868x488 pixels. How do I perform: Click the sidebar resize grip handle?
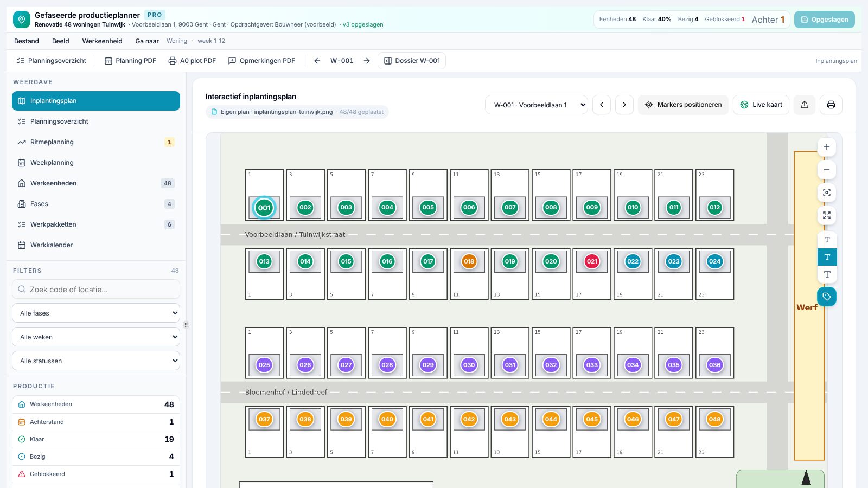point(186,325)
